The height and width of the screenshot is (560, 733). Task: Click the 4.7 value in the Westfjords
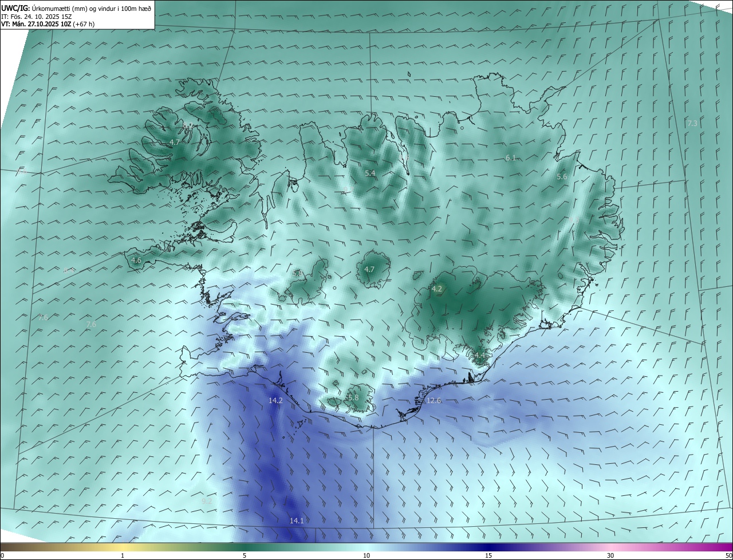click(175, 141)
